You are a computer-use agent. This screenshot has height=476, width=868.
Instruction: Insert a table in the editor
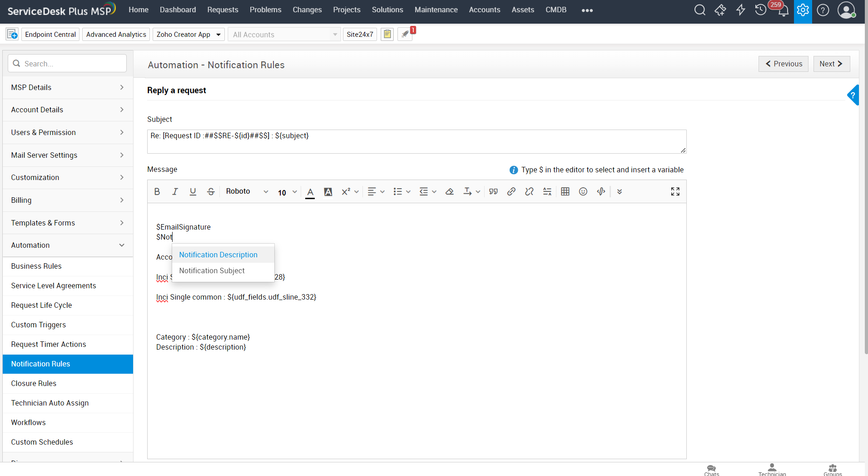(x=565, y=191)
